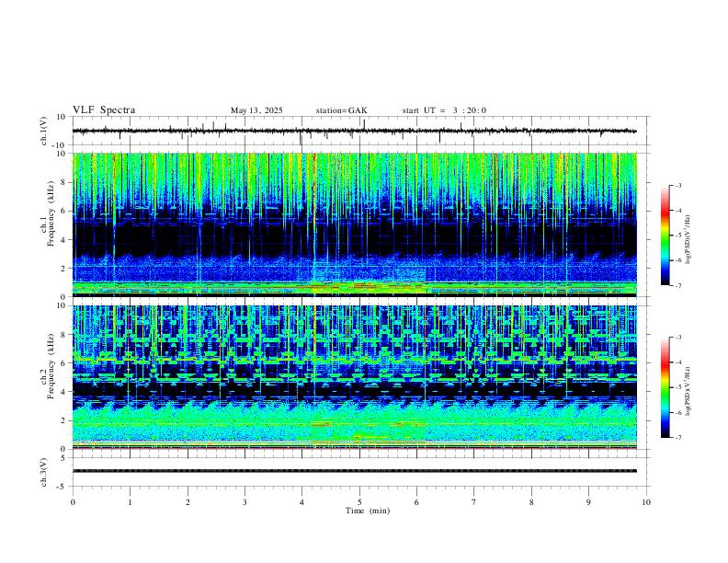Click the ch.1 colorbar '-3' label

(677, 185)
